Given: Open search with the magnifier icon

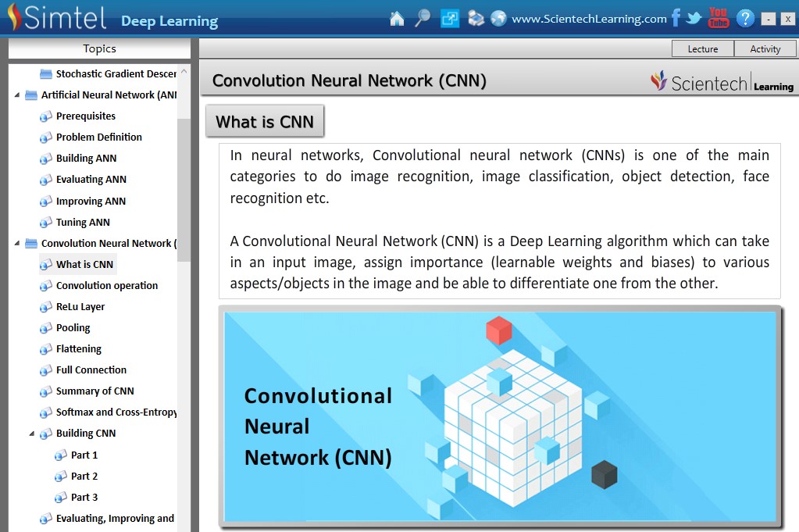Looking at the screenshot, I should pyautogui.click(x=423, y=18).
